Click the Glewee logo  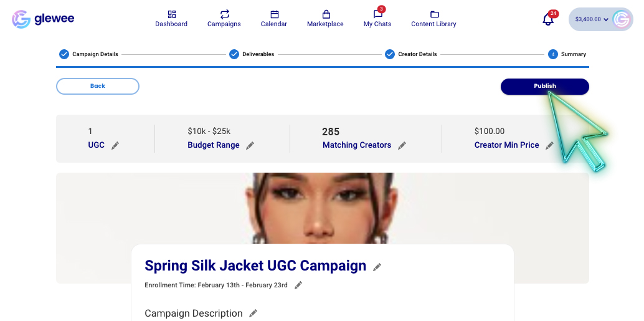click(x=43, y=19)
